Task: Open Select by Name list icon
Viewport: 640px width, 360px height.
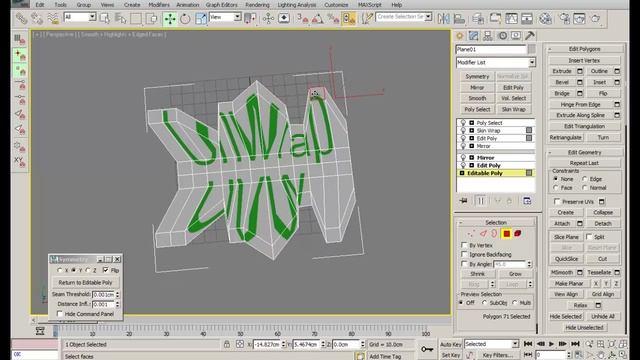Action: tap(120, 18)
